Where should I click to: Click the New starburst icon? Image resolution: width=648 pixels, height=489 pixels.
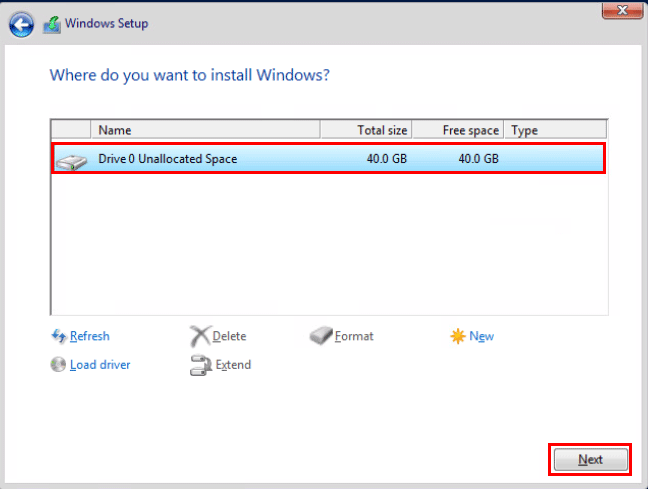click(x=458, y=336)
